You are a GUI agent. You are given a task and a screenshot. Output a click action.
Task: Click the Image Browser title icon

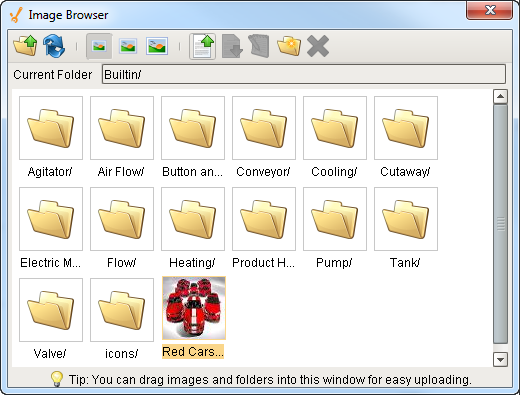coord(16,15)
